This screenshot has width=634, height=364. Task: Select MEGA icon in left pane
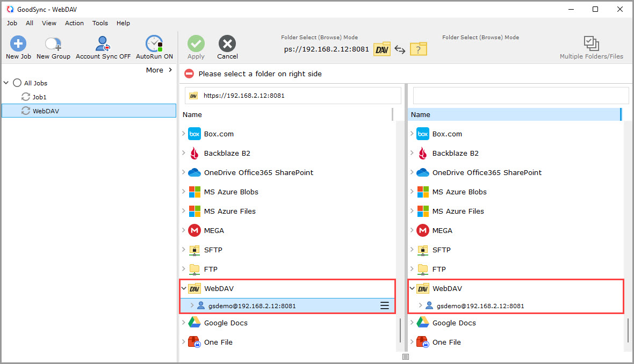click(x=194, y=231)
